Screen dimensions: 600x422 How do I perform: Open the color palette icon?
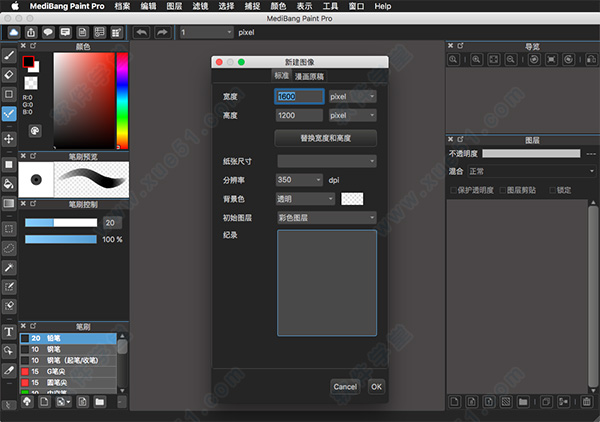35,131
